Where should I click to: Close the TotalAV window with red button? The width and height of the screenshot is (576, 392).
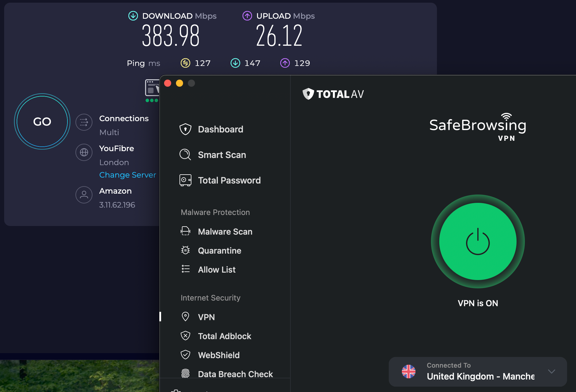pos(168,83)
